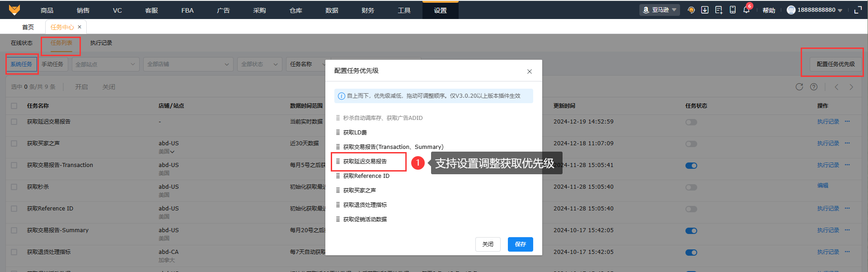868x272 pixels.
Task: Close the 任务中心 tab with its X
Action: pyautogui.click(x=80, y=27)
